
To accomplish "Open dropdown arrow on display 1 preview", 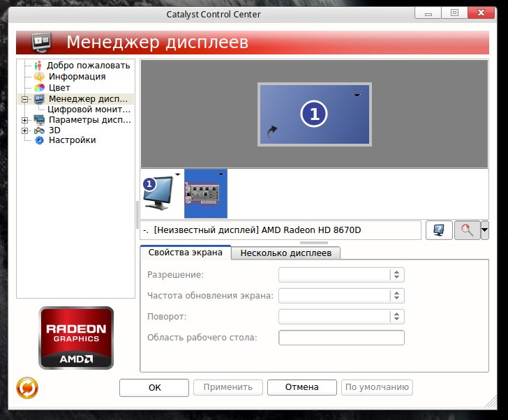I will coord(357,95).
